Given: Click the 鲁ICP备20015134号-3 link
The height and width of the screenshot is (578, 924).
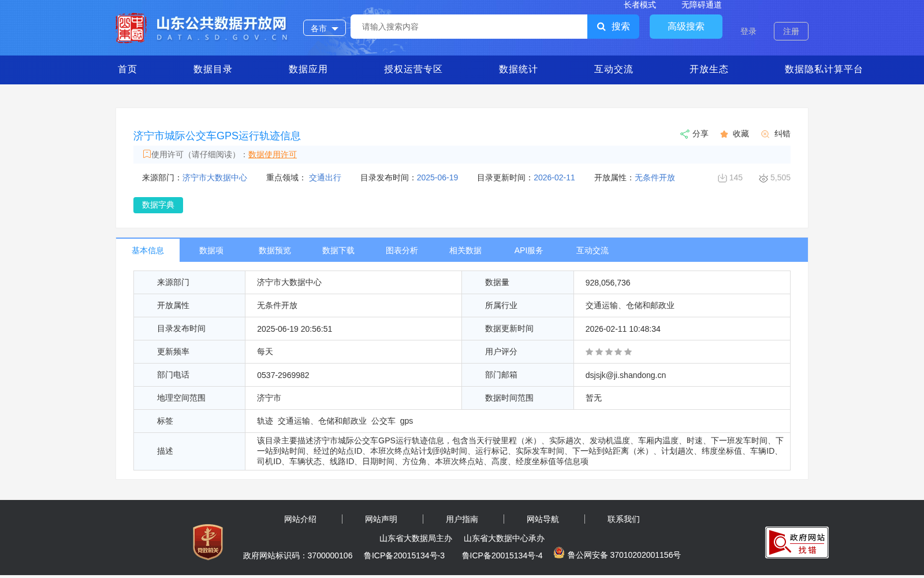Looking at the screenshot, I should coord(404,555).
